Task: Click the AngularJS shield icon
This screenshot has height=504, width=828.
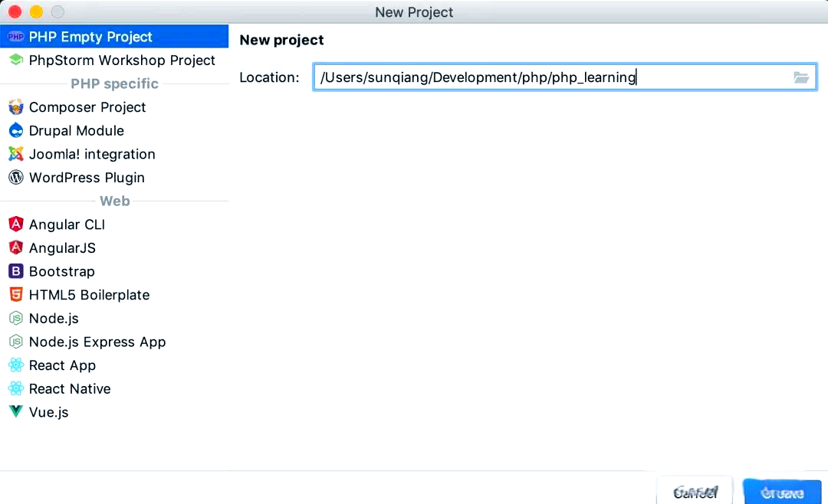Action: pos(16,247)
